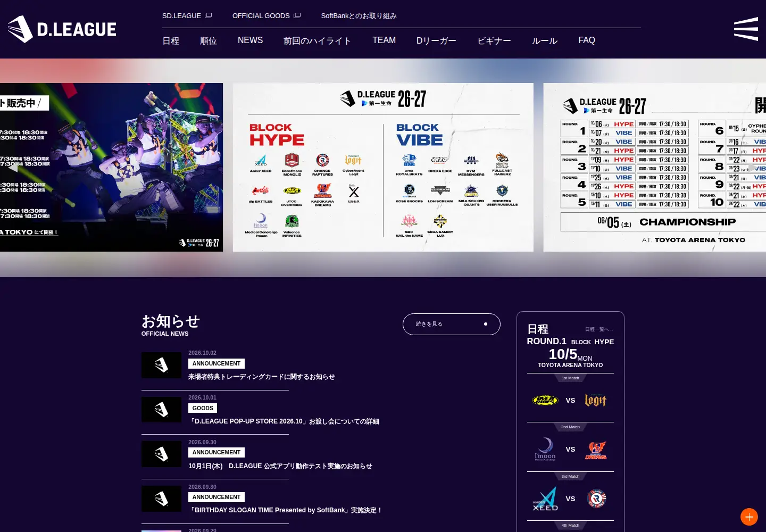Open the ビギナー menu item
The width and height of the screenshot is (766, 532).
point(494,40)
